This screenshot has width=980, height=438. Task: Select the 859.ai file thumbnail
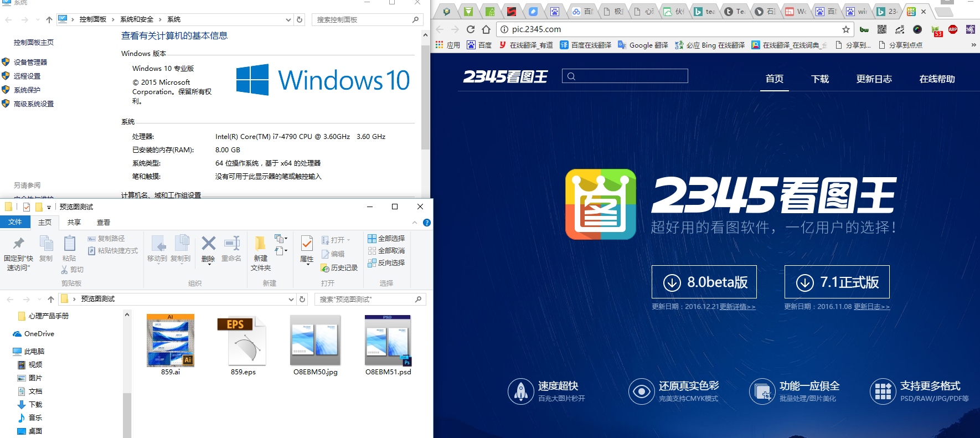(x=171, y=341)
